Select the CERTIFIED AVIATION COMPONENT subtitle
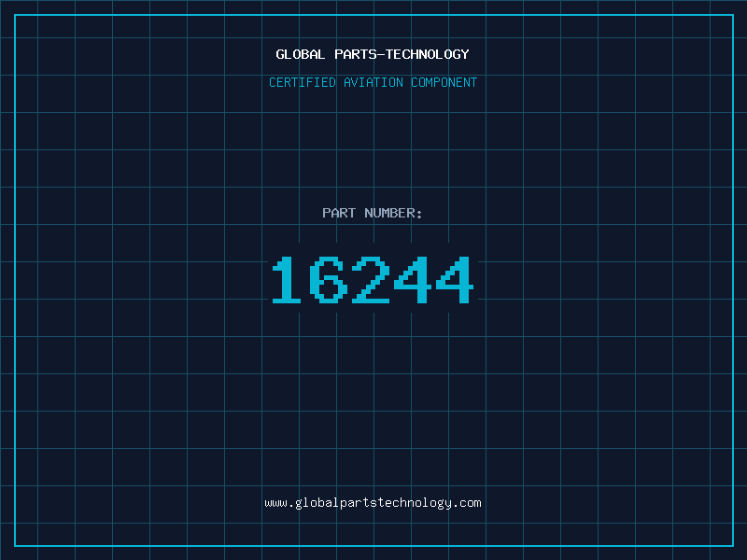The width and height of the screenshot is (747, 560). 373,82
